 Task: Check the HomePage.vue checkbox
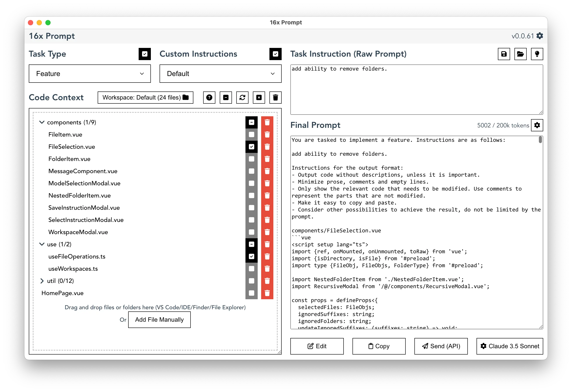[251, 293]
